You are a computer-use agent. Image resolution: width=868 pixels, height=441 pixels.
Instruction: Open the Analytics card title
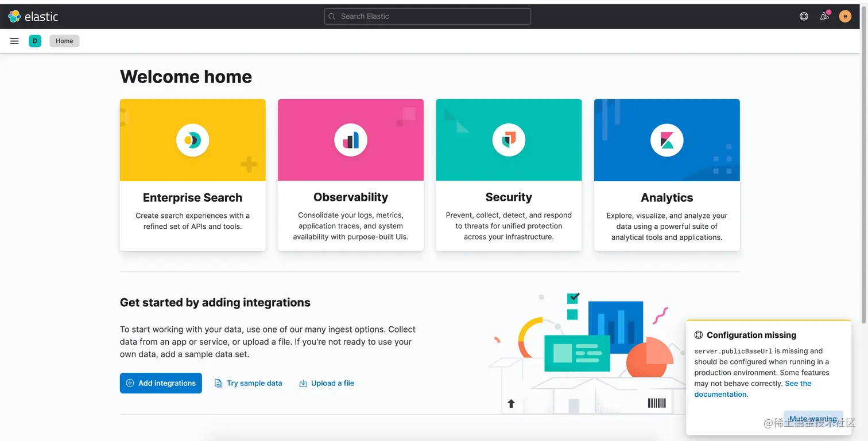pos(667,198)
